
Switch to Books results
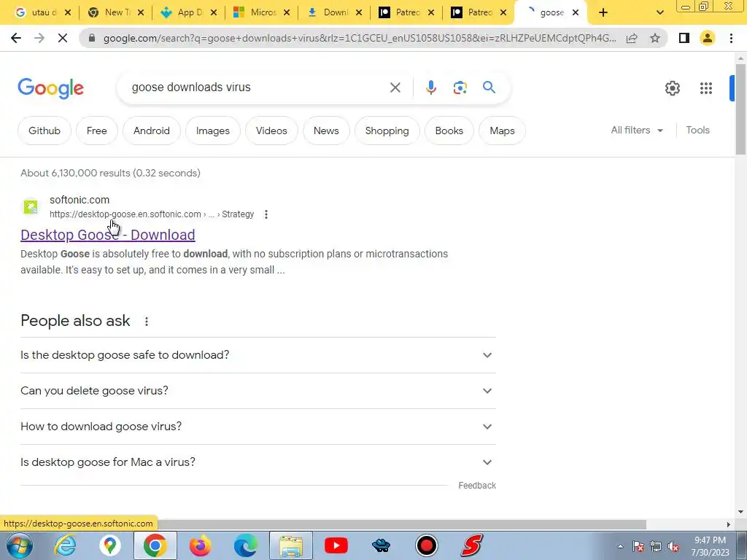tap(449, 131)
